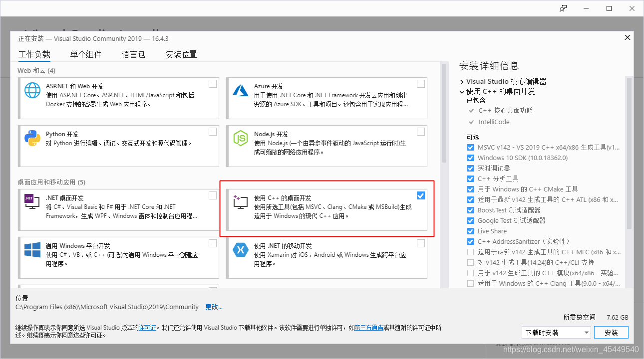Click the Azure 开发 workload icon
644x359 pixels.
point(240,90)
